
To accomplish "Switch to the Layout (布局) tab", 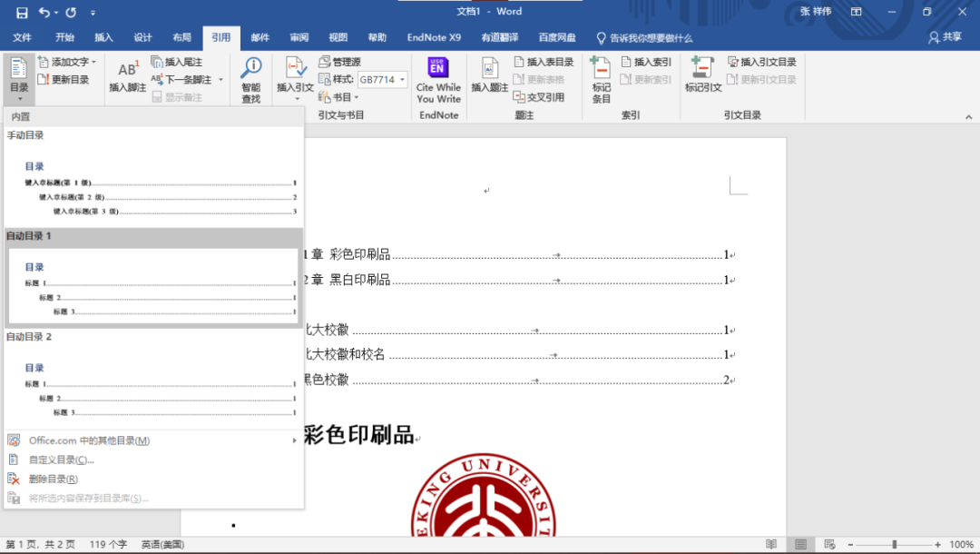I will point(181,37).
